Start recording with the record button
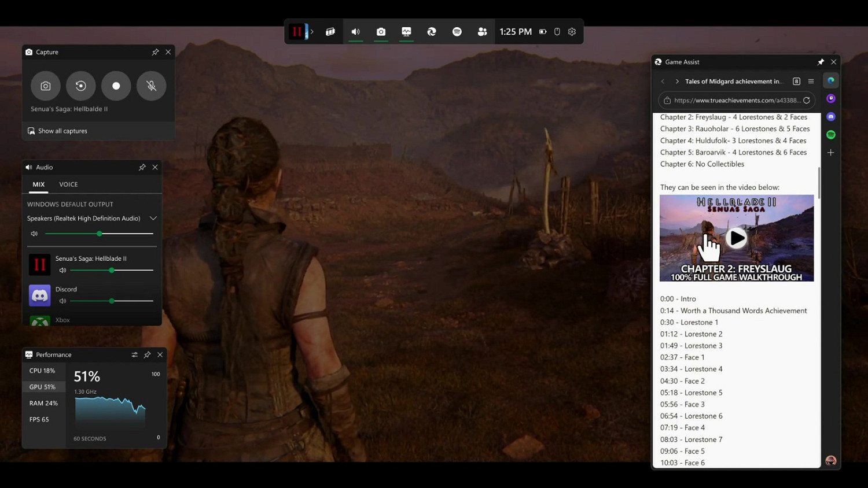This screenshot has height=488, width=868. 116,86
